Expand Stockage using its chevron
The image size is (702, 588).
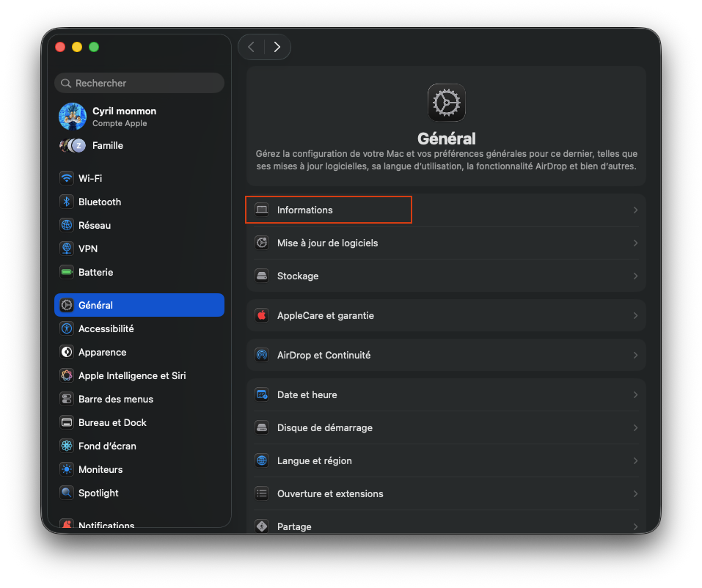pyautogui.click(x=635, y=276)
